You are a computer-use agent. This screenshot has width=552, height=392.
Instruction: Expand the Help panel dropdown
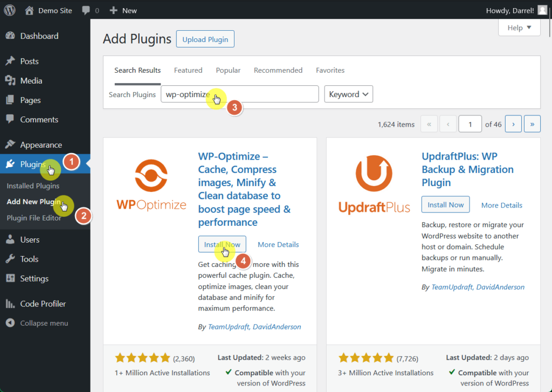coord(519,27)
